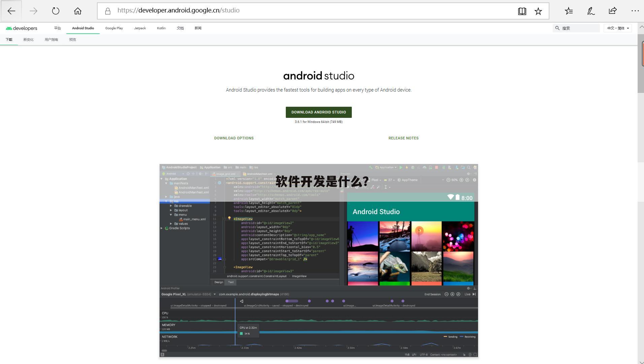
Task: Open the 中文 – 简体 language dropdown
Action: pos(618,28)
